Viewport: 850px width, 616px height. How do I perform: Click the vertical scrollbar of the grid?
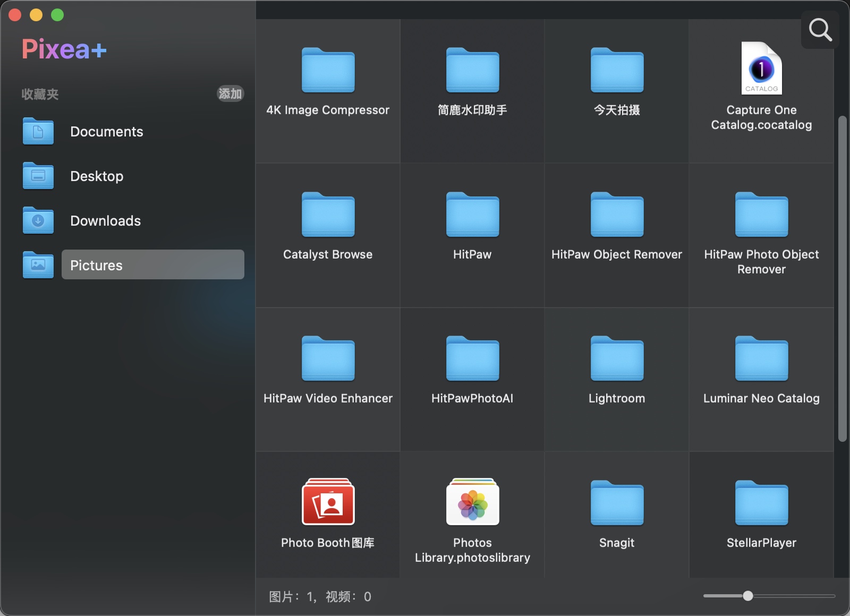(842, 278)
